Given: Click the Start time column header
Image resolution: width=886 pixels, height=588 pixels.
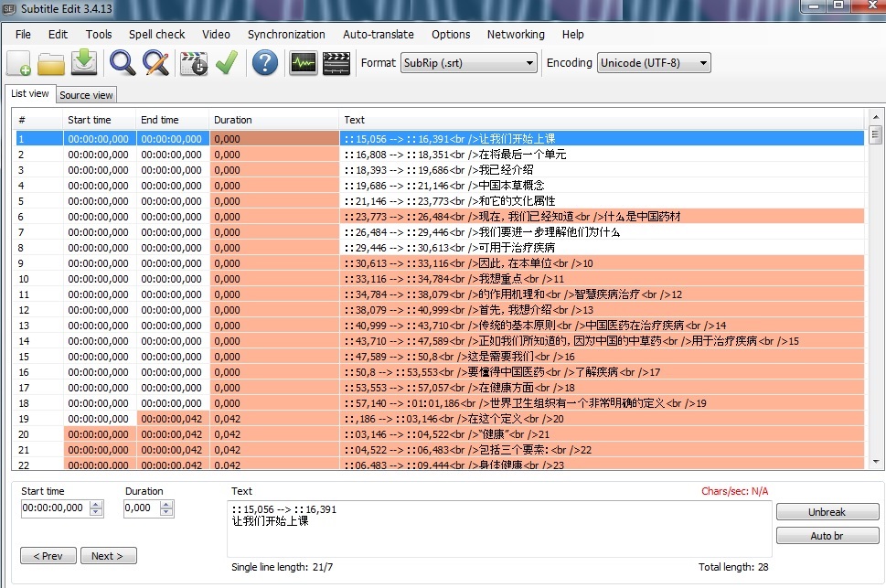Looking at the screenshot, I should tap(99, 120).
